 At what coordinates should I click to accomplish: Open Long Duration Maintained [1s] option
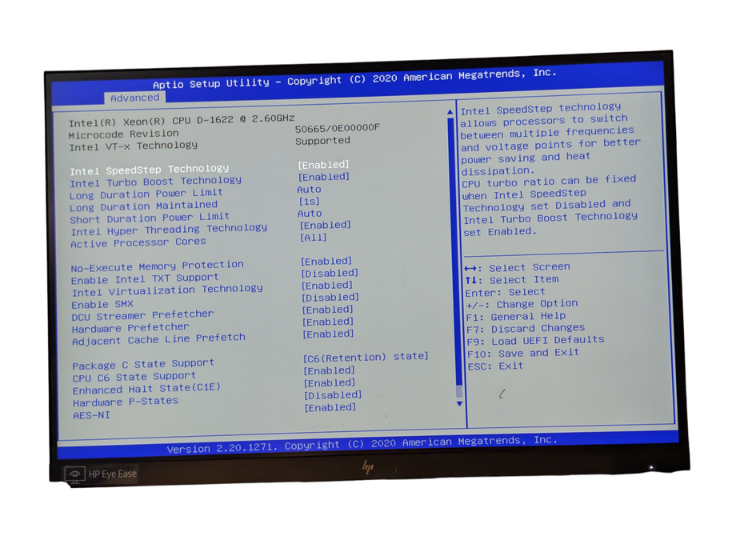(310, 202)
